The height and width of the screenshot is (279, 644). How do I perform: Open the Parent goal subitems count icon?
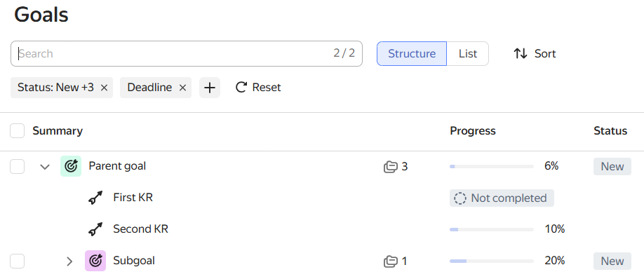coord(391,167)
